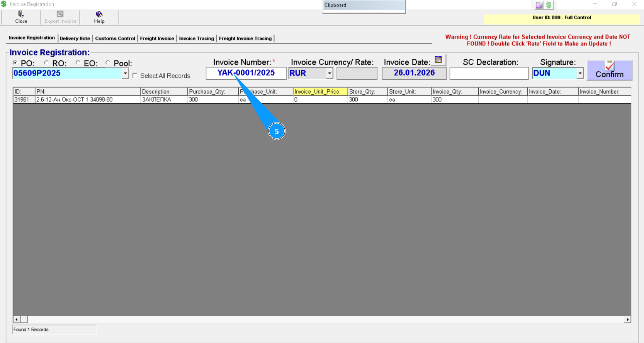Image resolution: width=644 pixels, height=343 pixels.
Task: Click the green dollar icon beside the purple folder
Action: click(x=549, y=5)
